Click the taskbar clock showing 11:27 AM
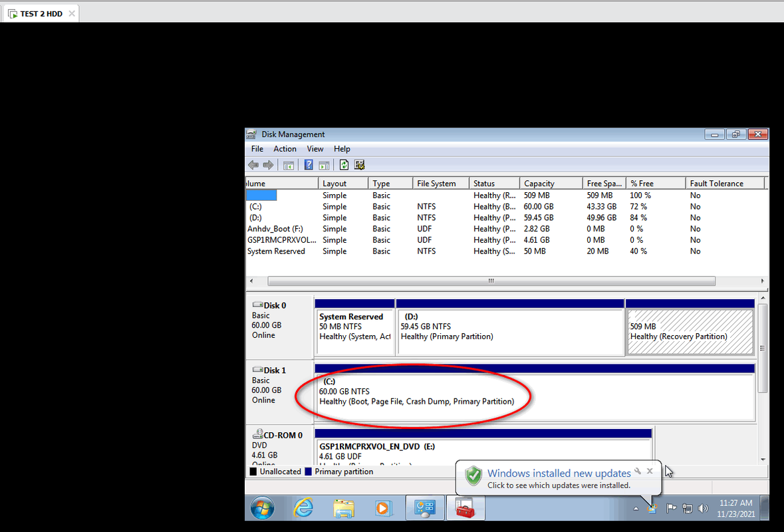The width and height of the screenshot is (784, 532). 735,509
